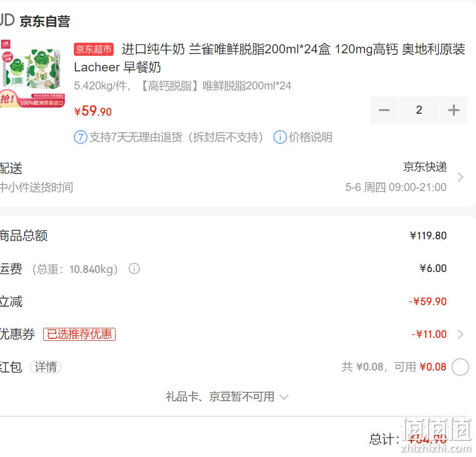The height and width of the screenshot is (457, 476).
Task: Click the quantity field showing 2
Action: pos(419,110)
